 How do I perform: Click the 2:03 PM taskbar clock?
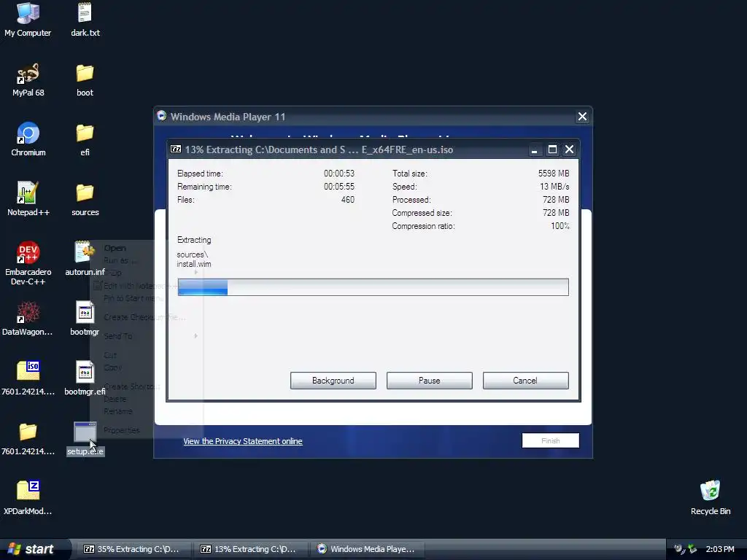point(720,549)
